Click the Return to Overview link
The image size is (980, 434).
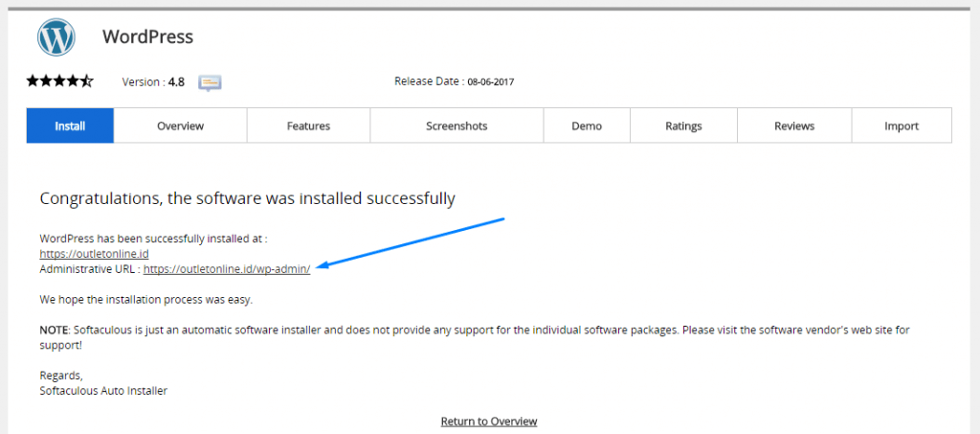tap(489, 421)
